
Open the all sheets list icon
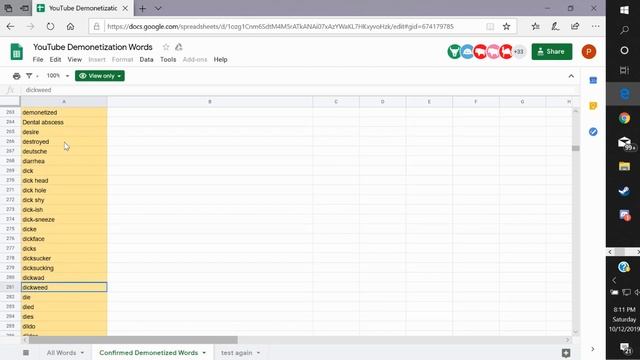point(26,353)
